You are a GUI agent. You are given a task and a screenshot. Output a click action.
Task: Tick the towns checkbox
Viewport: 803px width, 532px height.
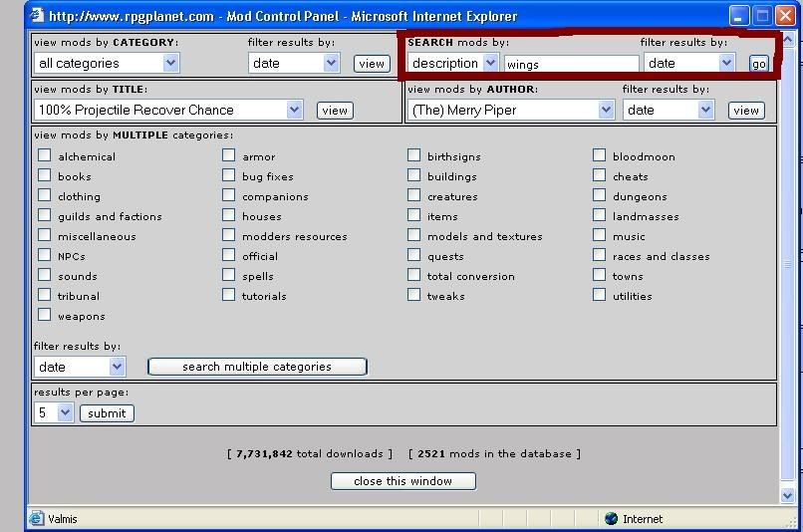(599, 275)
